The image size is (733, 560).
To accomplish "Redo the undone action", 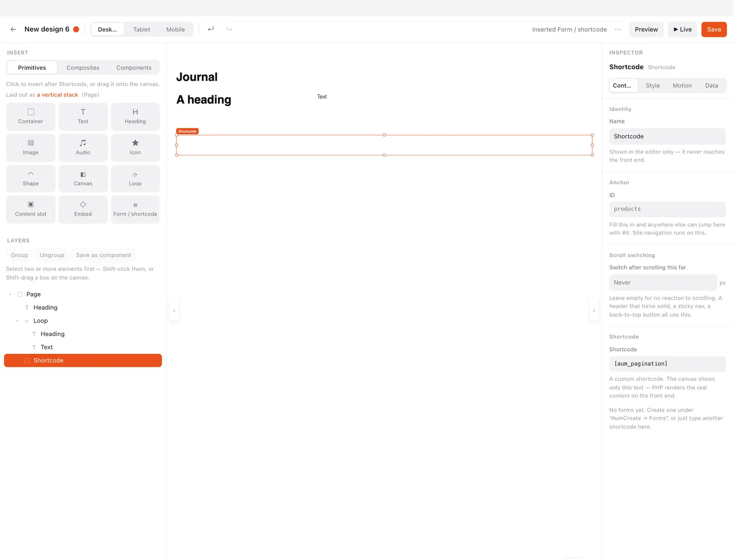I will click(230, 29).
